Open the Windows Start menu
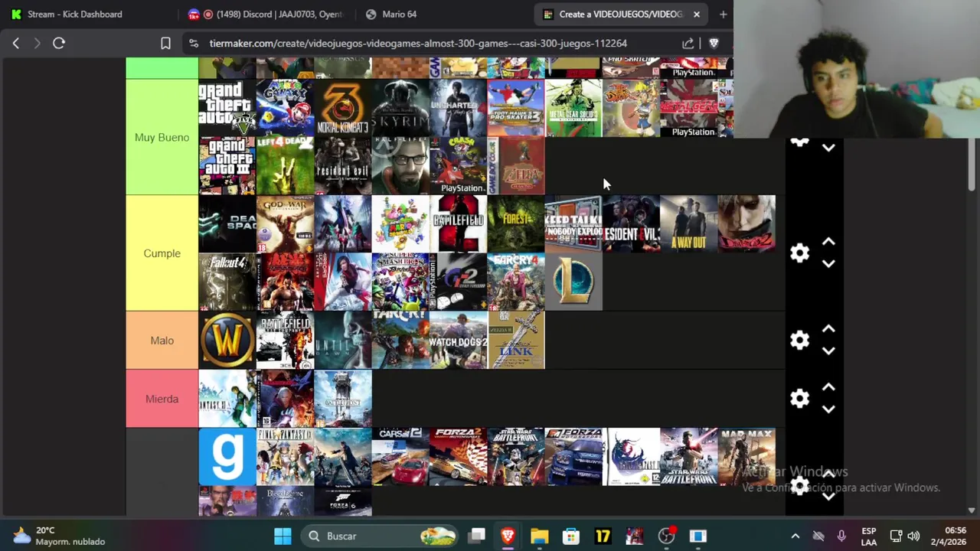980x551 pixels. tap(283, 536)
